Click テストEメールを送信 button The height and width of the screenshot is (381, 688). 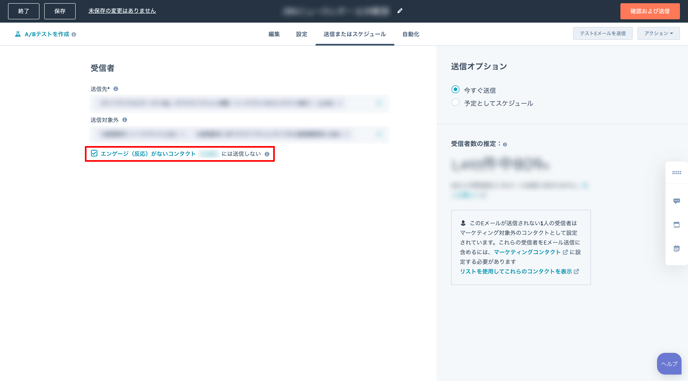coord(603,33)
